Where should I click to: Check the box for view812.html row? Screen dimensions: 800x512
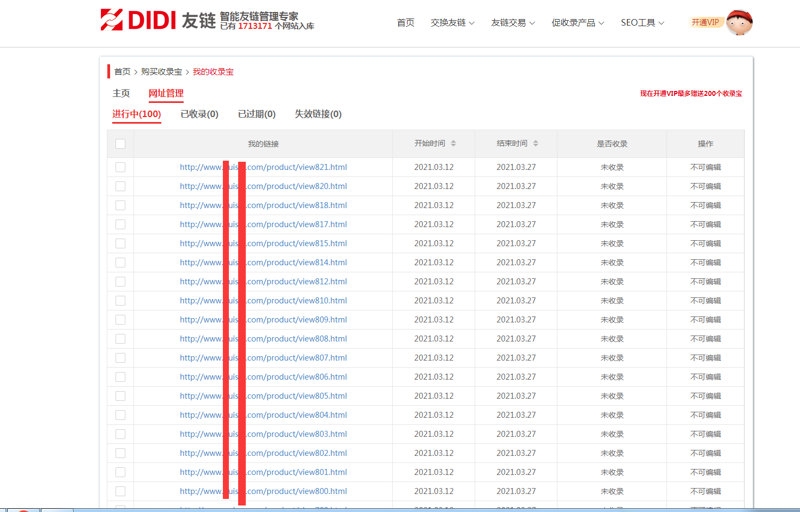tap(120, 281)
